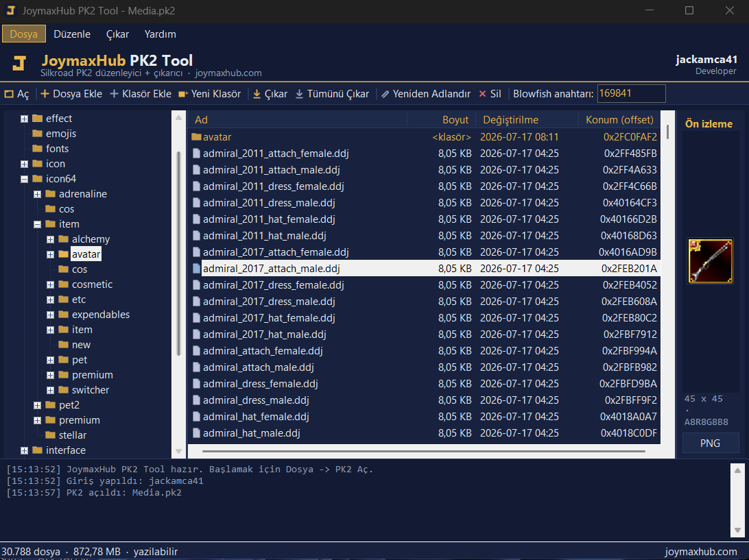Click the Yeni Klasör folder icon
This screenshot has height=560, width=749.
point(182,94)
